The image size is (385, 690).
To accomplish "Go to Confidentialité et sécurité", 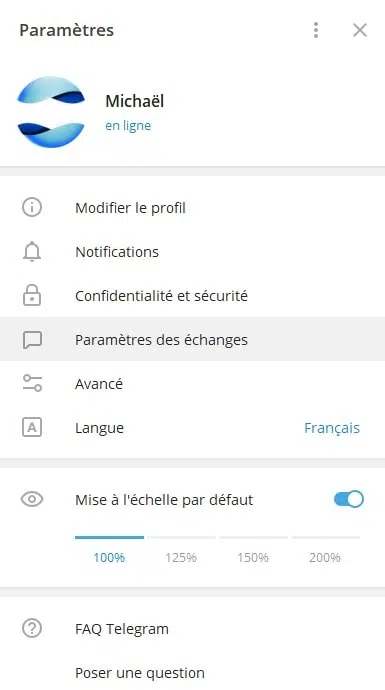I will [192, 296].
